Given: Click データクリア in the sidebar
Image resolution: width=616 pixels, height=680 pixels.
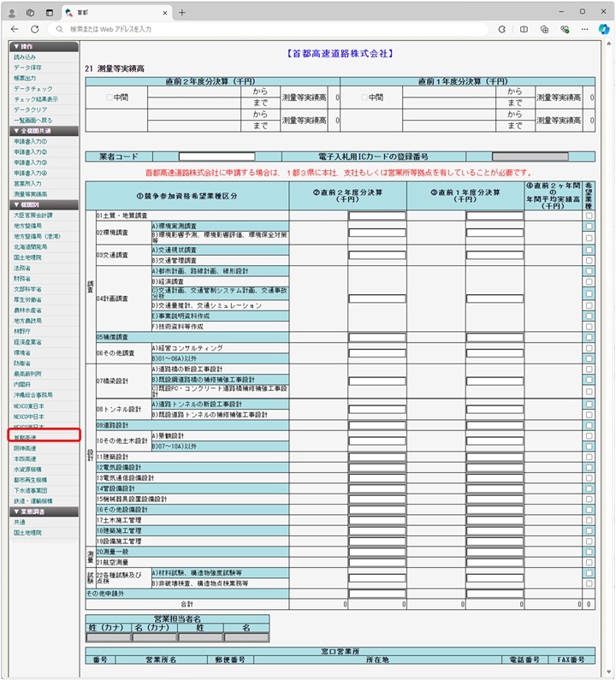Looking at the screenshot, I should 30,109.
